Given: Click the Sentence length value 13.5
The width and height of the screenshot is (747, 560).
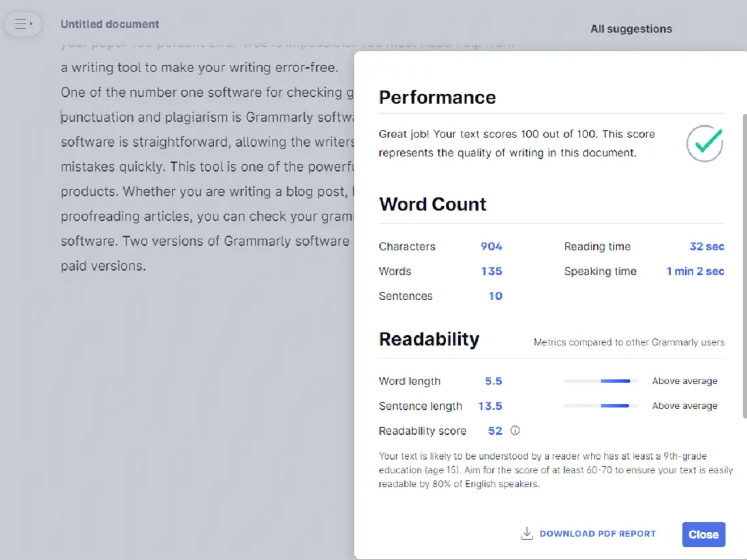Looking at the screenshot, I should coord(490,405).
